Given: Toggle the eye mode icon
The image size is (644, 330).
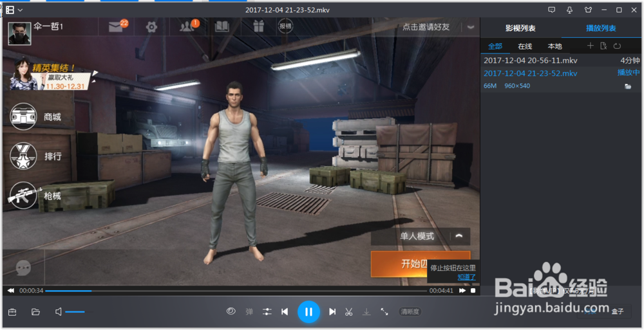Looking at the screenshot, I should click(x=231, y=311).
